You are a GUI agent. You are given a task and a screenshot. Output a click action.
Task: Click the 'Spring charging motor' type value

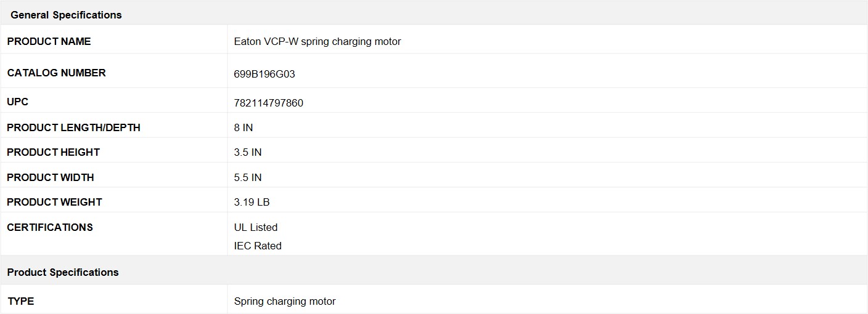tap(285, 302)
